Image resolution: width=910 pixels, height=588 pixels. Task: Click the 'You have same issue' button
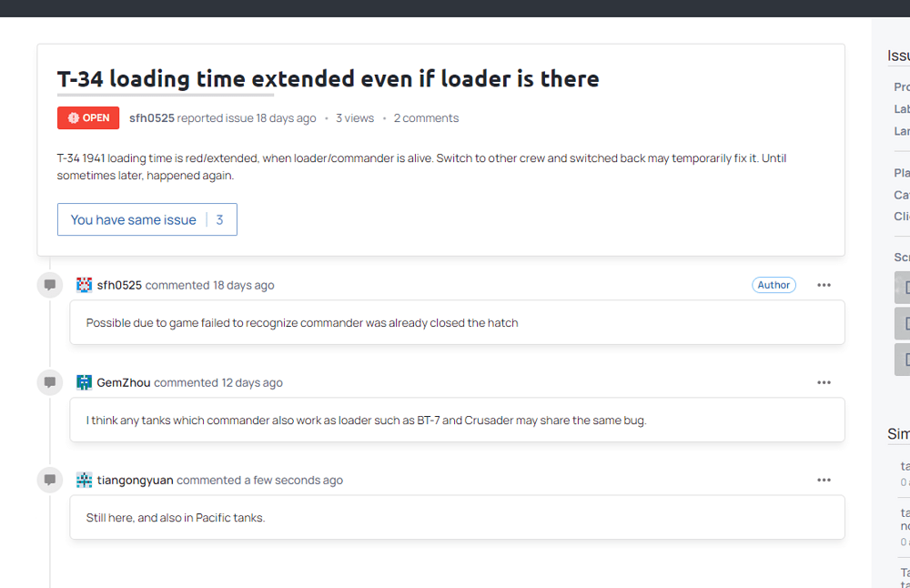147,219
